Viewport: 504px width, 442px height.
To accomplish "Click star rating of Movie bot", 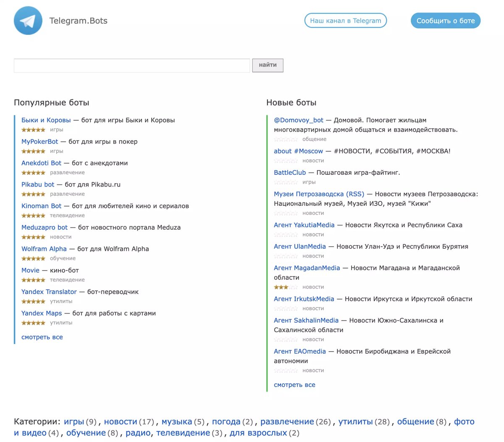I will tap(33, 280).
